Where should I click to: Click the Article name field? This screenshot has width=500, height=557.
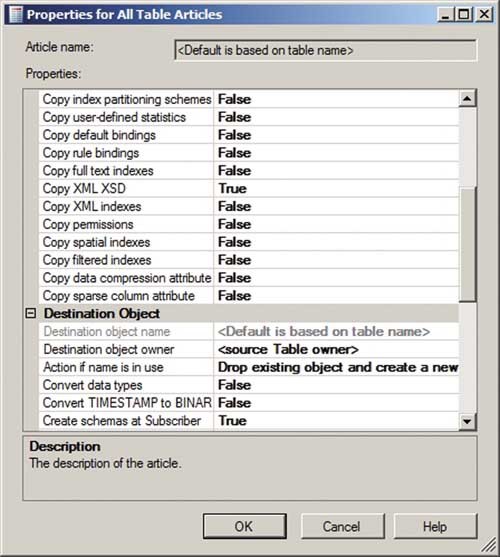325,50
